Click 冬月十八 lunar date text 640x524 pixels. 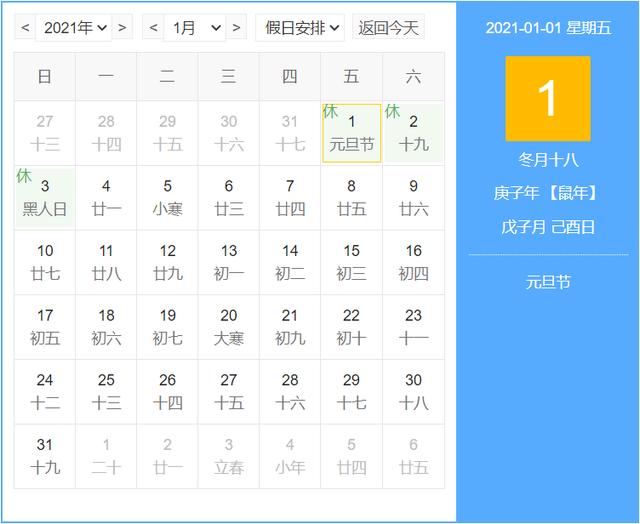click(x=548, y=160)
